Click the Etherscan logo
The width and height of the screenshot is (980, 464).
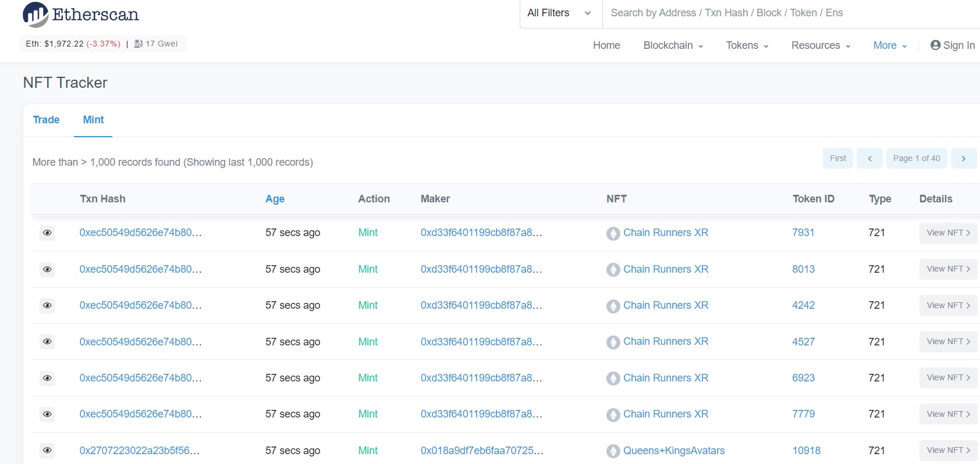coord(81,15)
